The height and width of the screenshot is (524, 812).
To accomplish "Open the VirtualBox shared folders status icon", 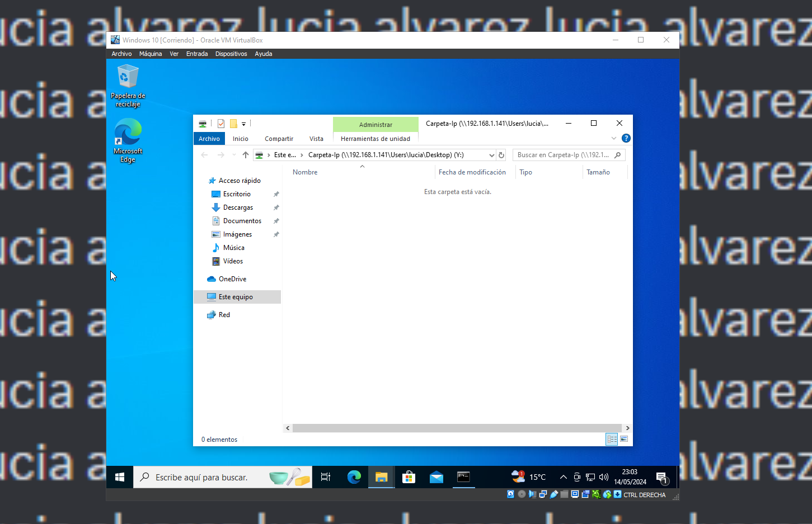I will 564,494.
